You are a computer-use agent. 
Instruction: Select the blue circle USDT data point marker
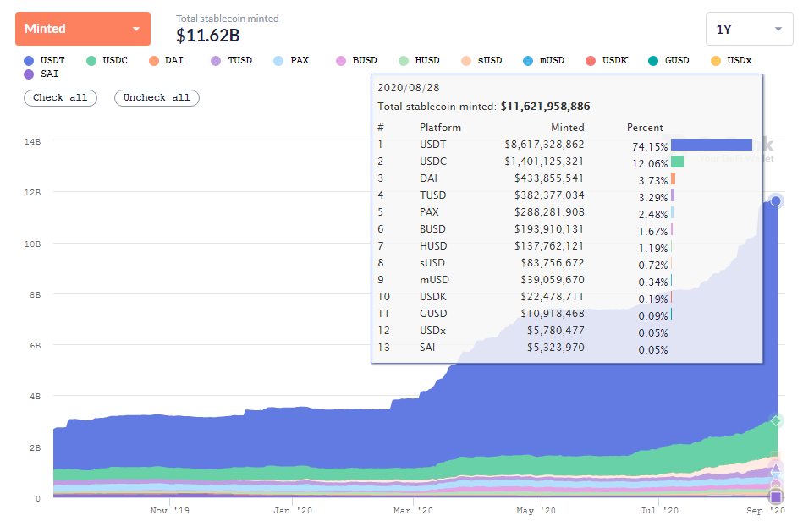point(776,200)
